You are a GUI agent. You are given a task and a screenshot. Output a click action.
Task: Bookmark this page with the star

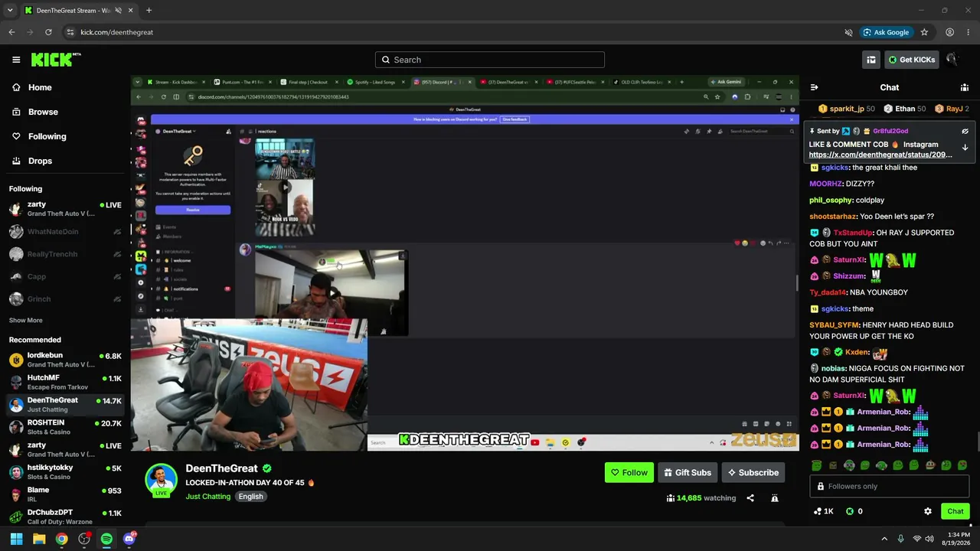924,32
